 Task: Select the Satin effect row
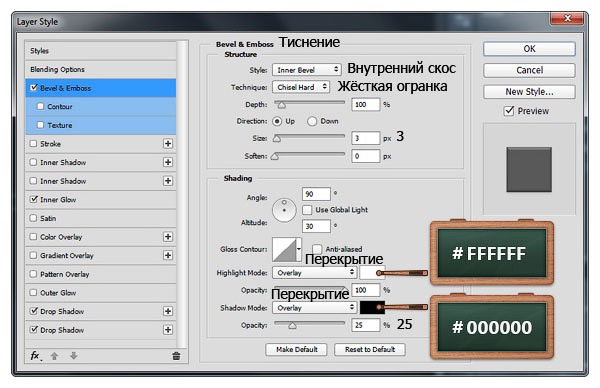coord(101,218)
